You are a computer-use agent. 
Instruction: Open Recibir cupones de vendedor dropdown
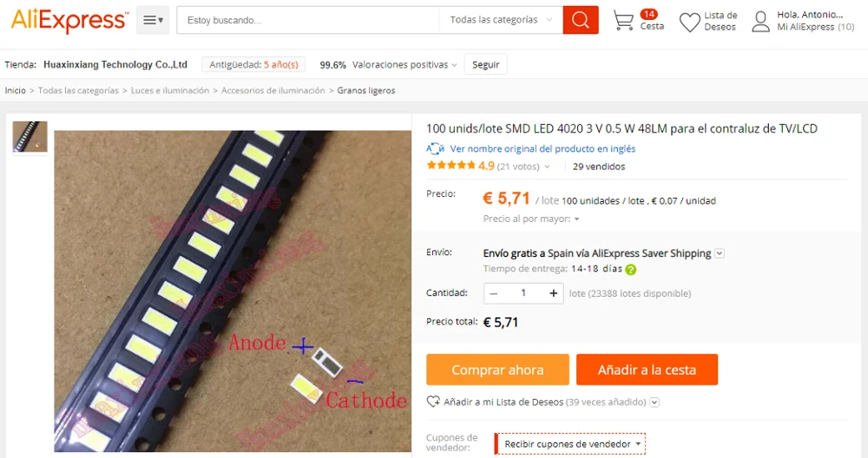point(570,443)
